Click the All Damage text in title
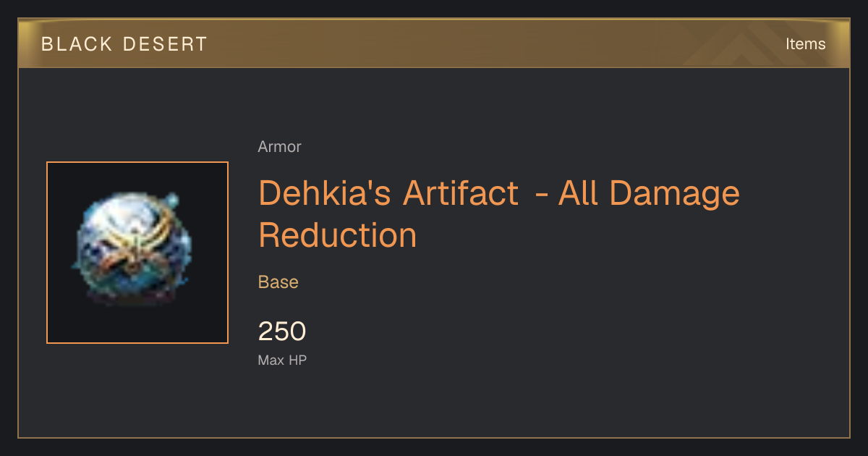Viewport: 868px width, 456px height. (x=649, y=193)
